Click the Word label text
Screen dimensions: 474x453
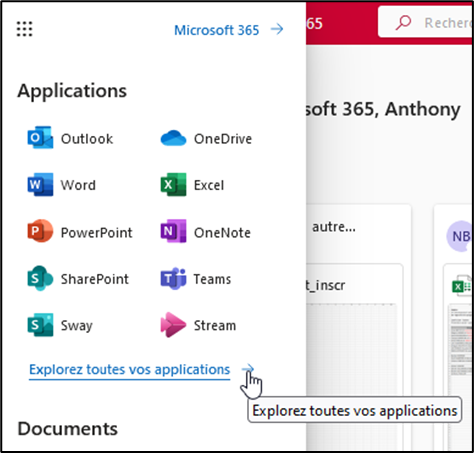[x=78, y=185]
